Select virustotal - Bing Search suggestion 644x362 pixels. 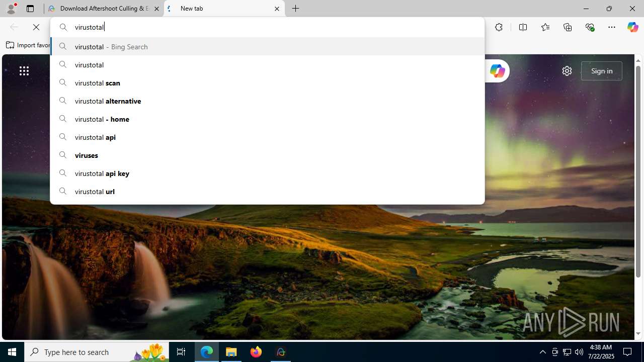267,46
